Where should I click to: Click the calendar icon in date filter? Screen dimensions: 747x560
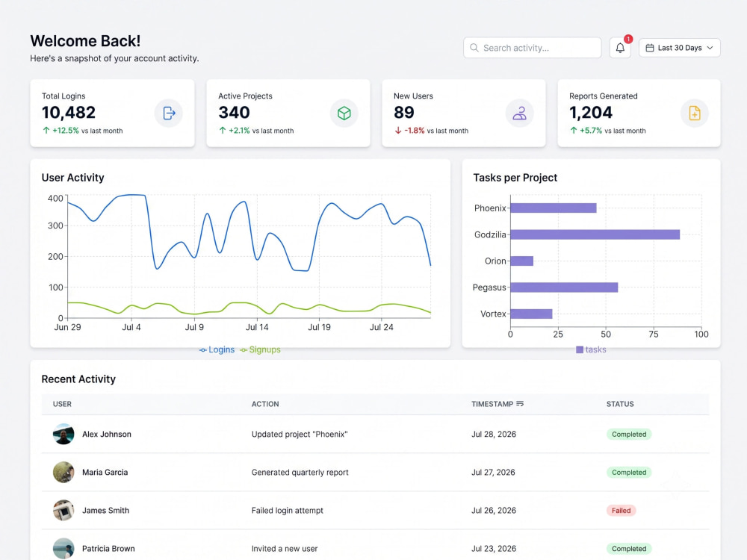649,48
